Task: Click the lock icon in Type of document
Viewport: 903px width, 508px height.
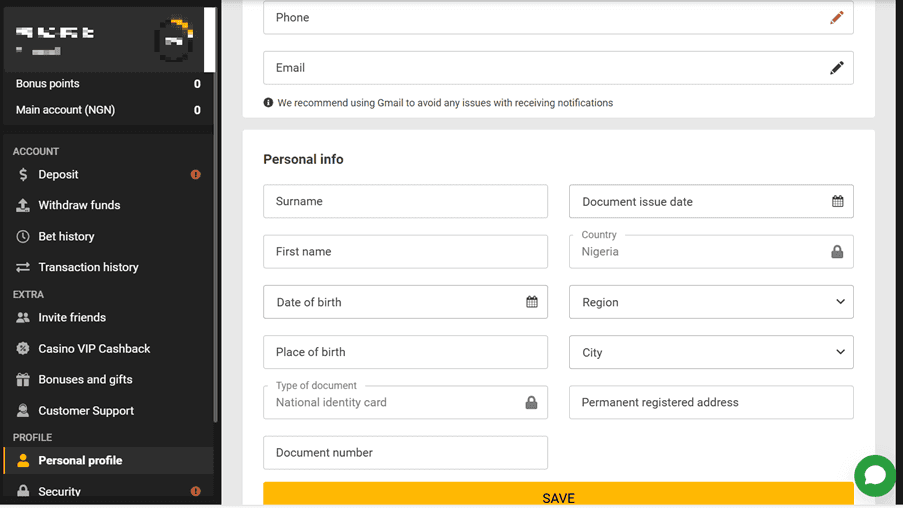Action: (x=531, y=402)
